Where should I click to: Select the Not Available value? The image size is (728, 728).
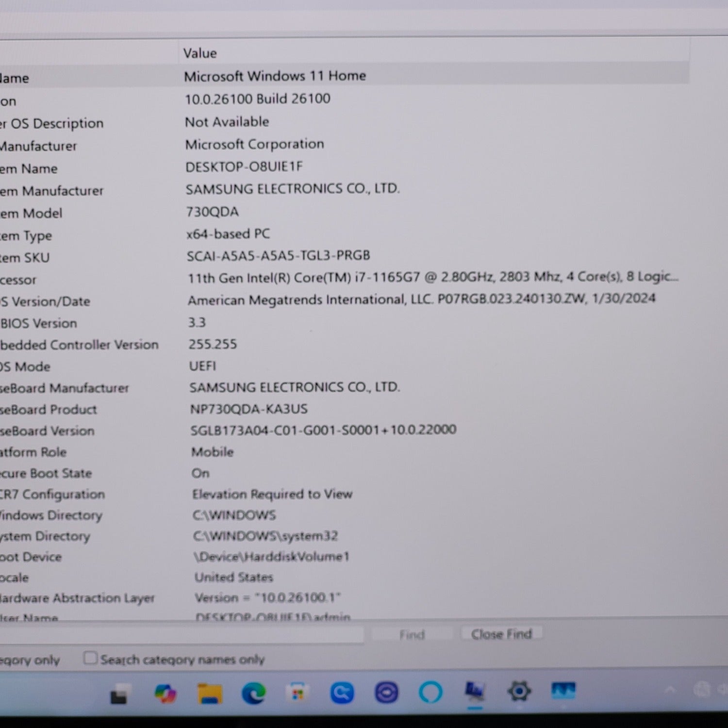click(227, 122)
